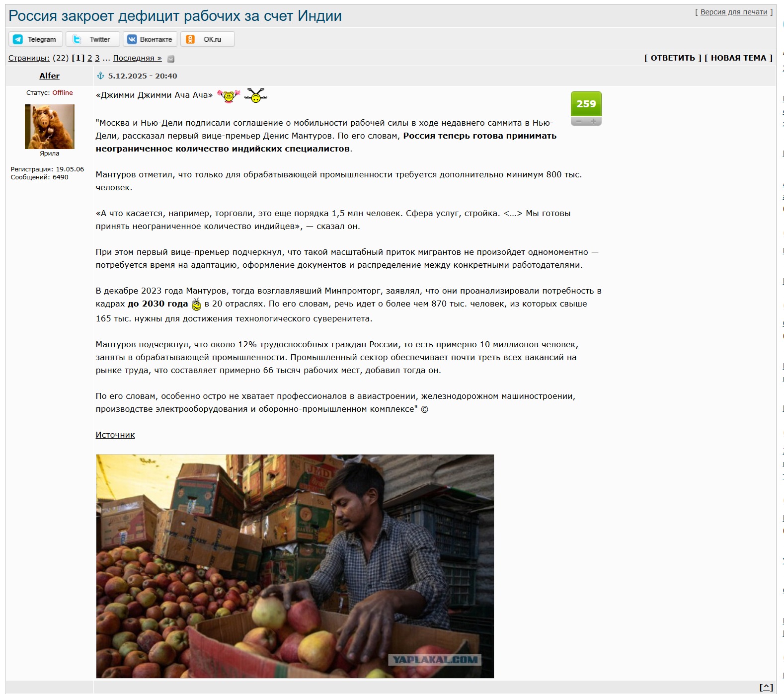
Task: Upvote the post with the plus button
Action: [x=593, y=121]
